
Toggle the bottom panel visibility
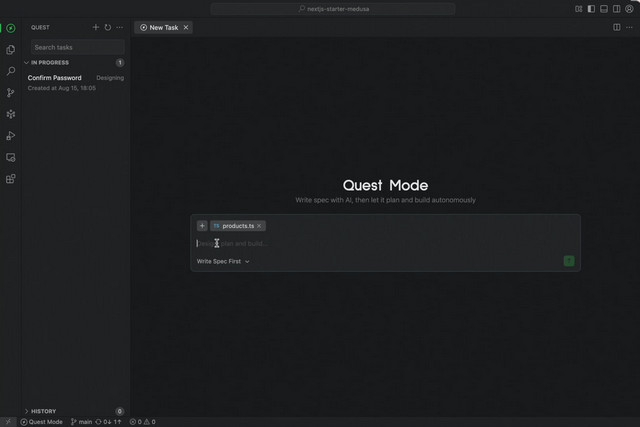[x=605, y=9]
